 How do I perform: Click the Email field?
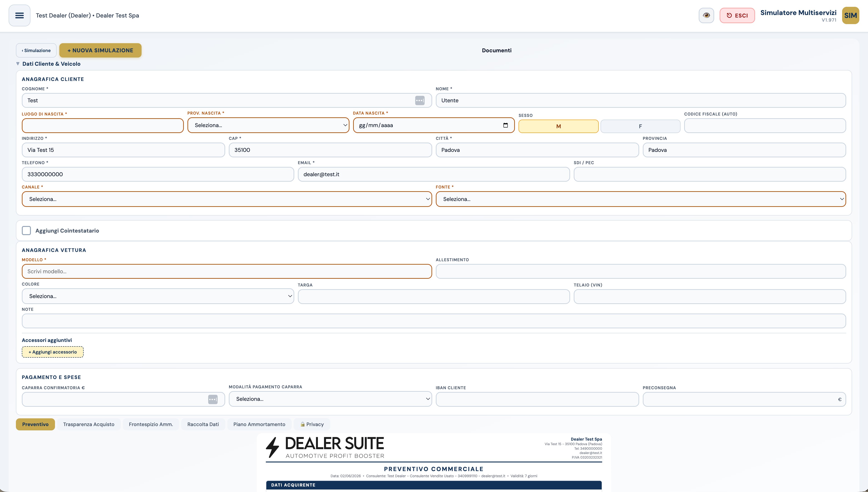(434, 174)
